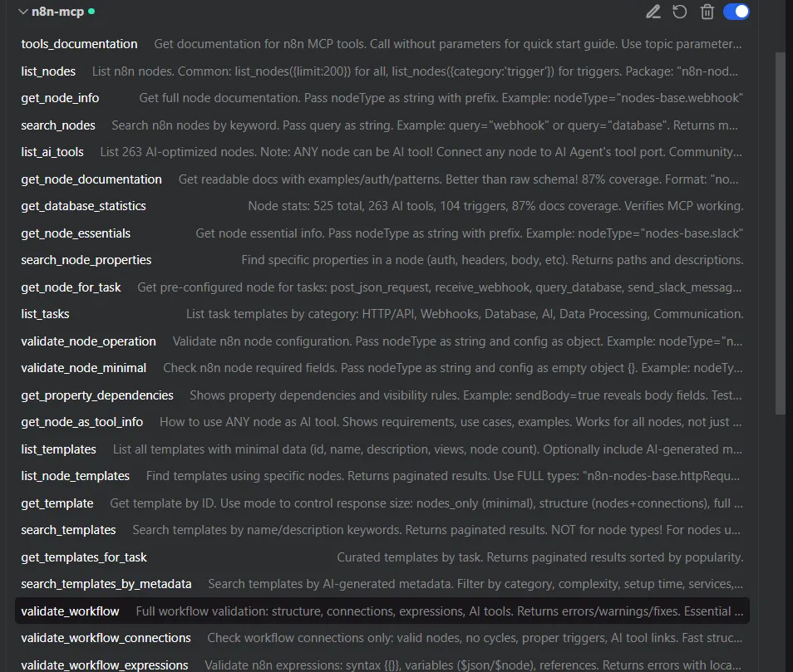
Task: Disable the n8n-mcp server toggle switch
Action: coord(736,12)
